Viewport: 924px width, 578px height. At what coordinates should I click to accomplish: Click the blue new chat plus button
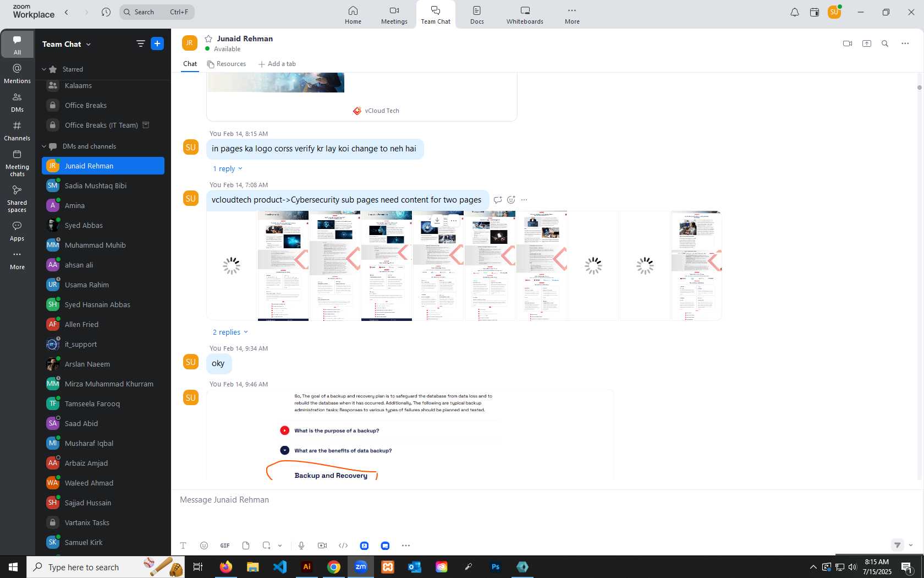coord(157,43)
